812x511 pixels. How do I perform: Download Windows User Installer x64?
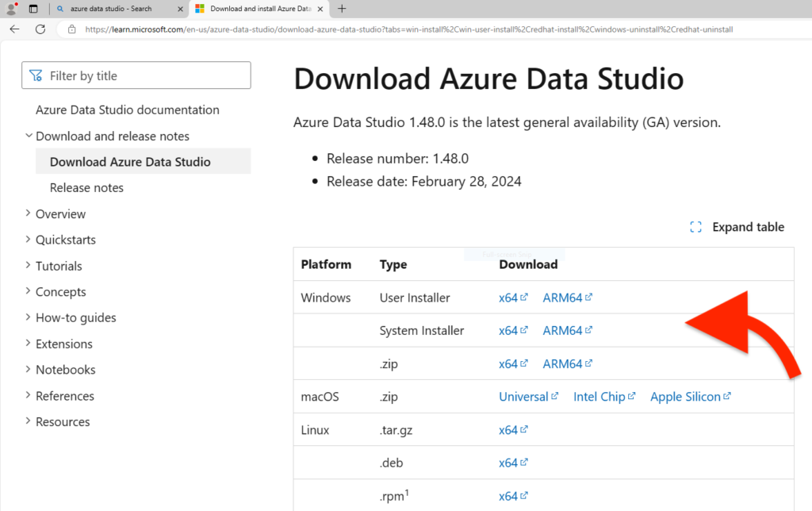coord(513,298)
